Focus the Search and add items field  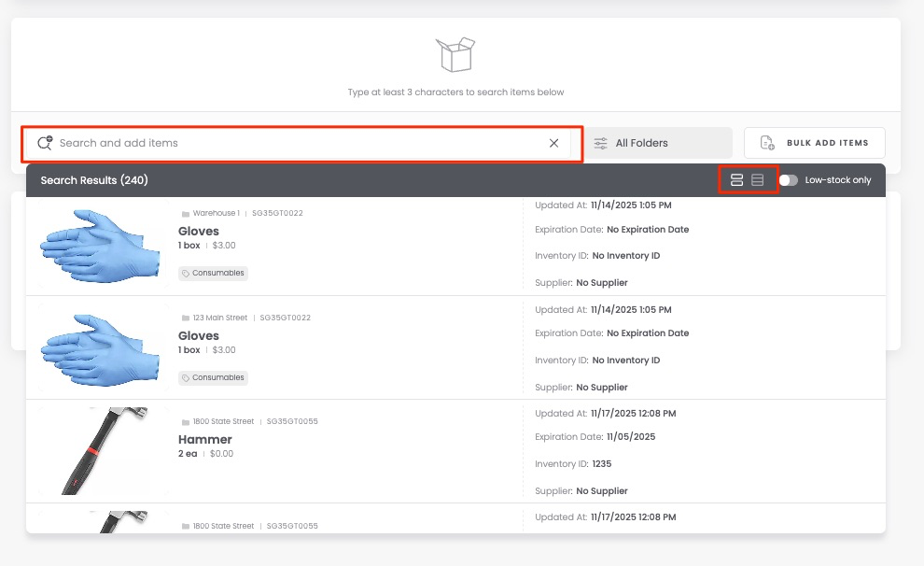299,143
